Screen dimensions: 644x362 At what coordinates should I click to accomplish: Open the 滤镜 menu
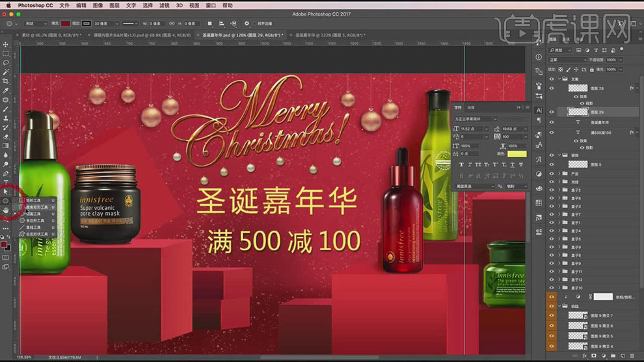165,5
